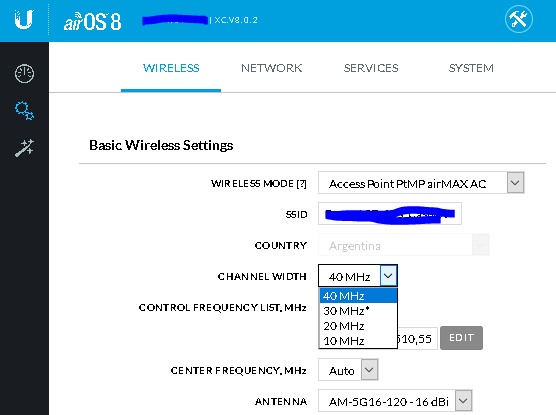This screenshot has height=415, width=556.
Task: Open the Antenna AM-5G16-120 dropdown
Action: (395, 401)
